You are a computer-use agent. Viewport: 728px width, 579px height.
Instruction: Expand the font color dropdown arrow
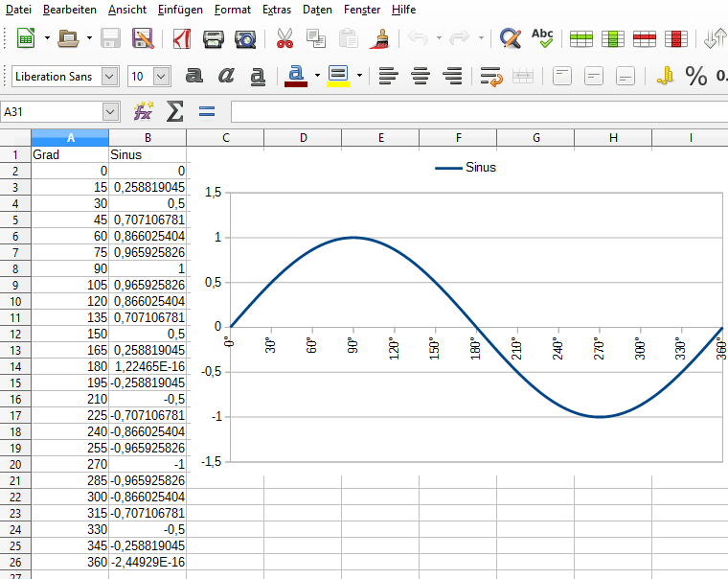[317, 76]
